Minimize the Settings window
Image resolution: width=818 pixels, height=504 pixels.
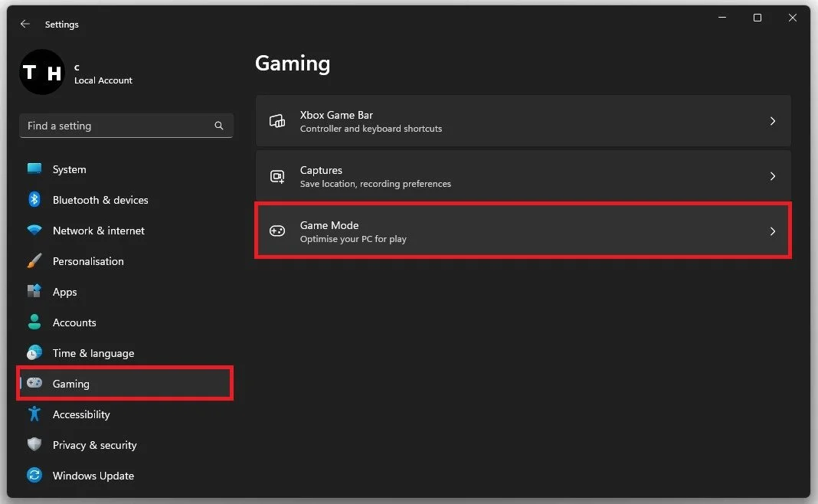[722, 17]
